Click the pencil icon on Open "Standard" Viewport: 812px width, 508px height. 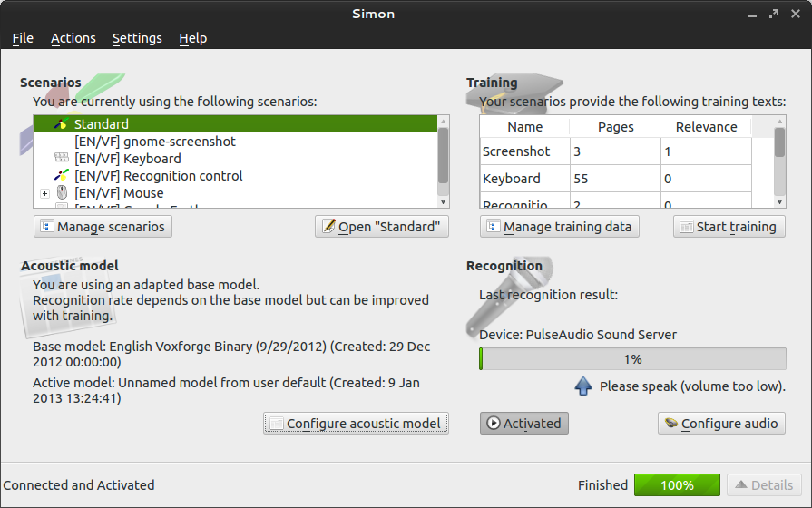(328, 227)
